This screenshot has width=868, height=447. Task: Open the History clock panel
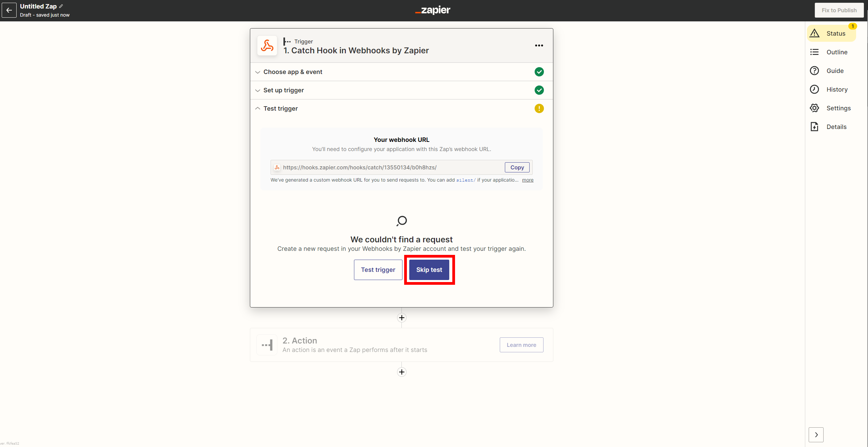[x=836, y=89]
